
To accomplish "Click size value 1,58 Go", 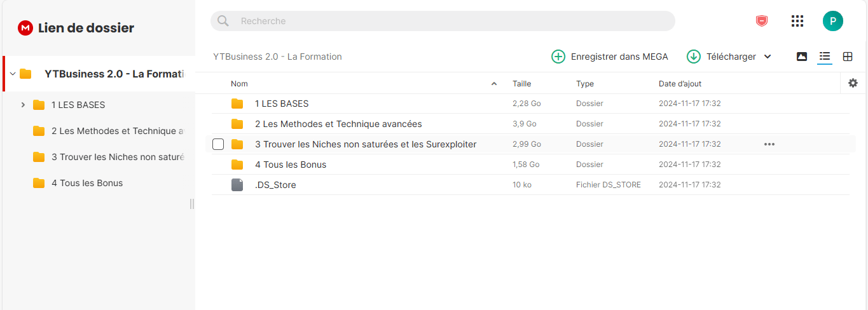I will pos(526,165).
